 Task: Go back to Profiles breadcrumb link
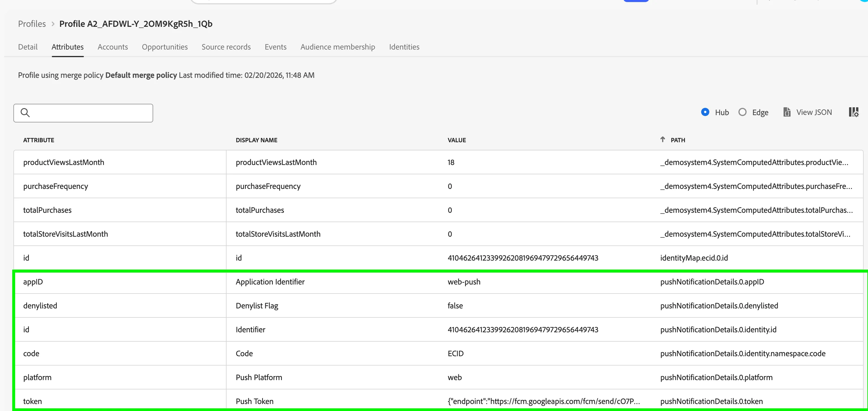32,24
